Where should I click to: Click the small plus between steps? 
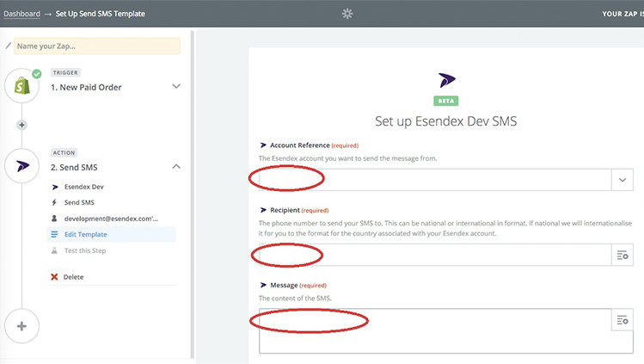coord(22,125)
